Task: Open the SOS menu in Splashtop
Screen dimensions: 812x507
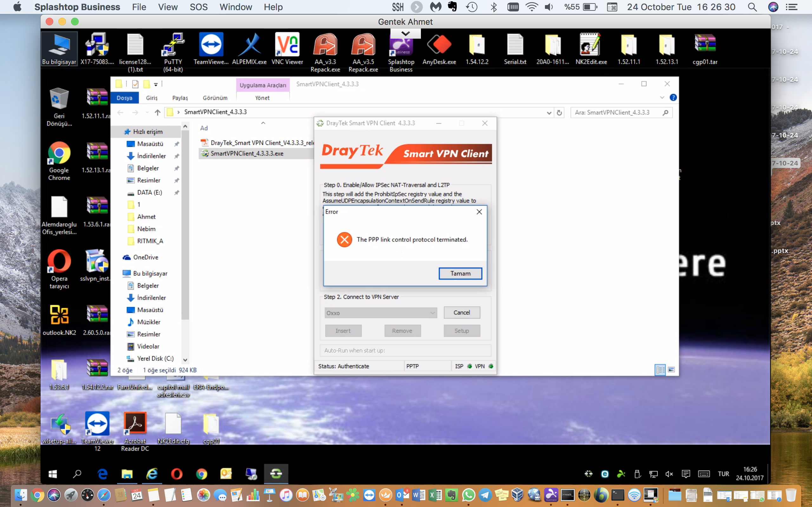Action: [198, 7]
